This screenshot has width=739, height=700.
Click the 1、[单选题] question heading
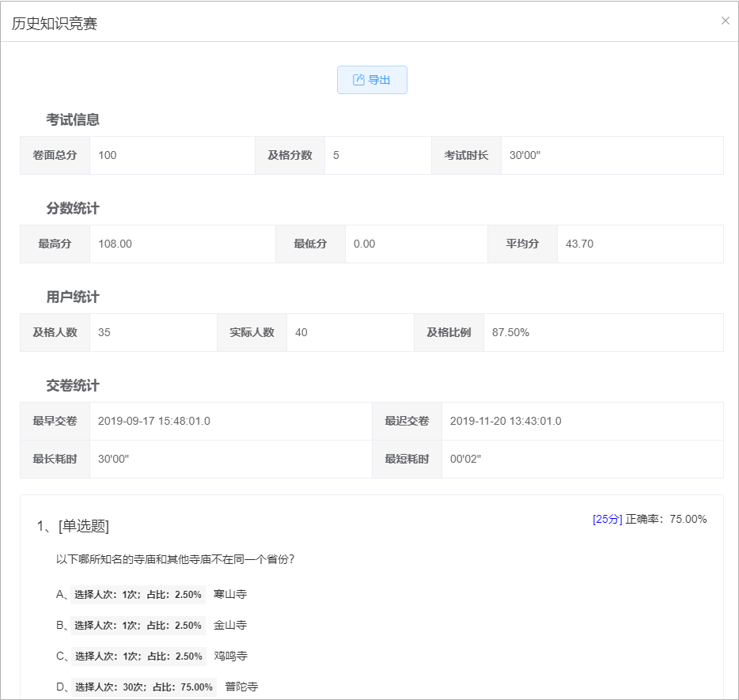click(73, 526)
